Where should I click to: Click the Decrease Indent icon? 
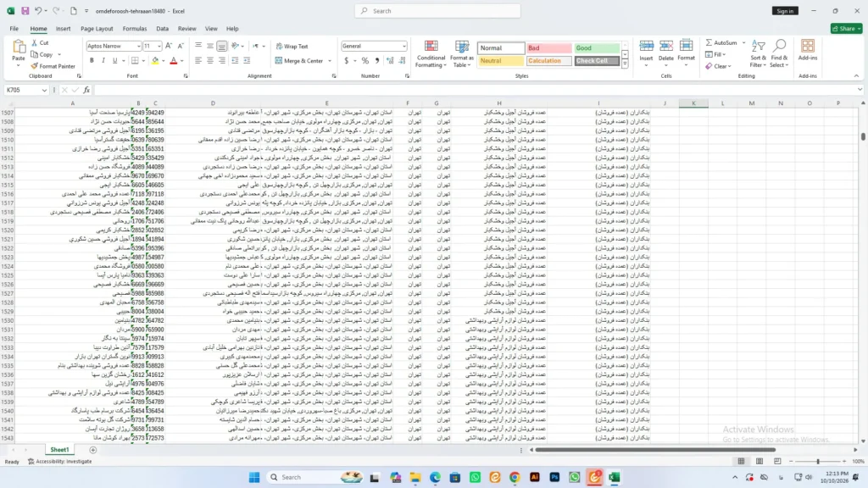coord(235,60)
